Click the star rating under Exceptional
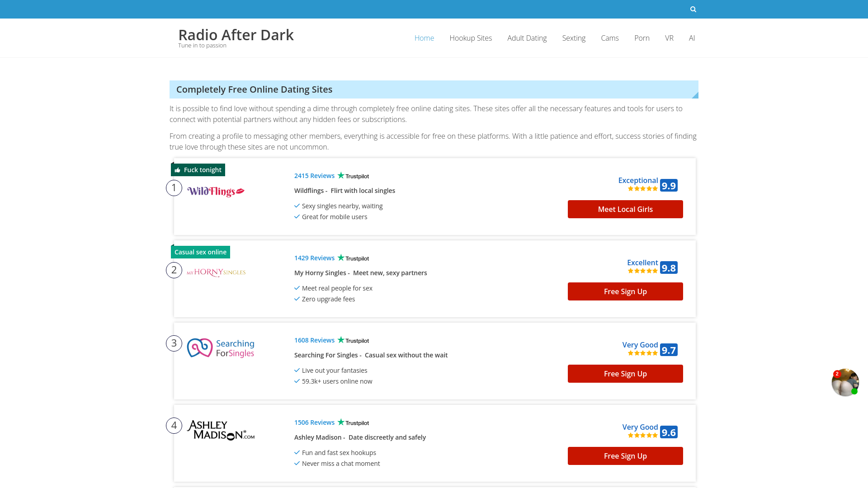Screen dimensions: 868x488 click(x=643, y=189)
